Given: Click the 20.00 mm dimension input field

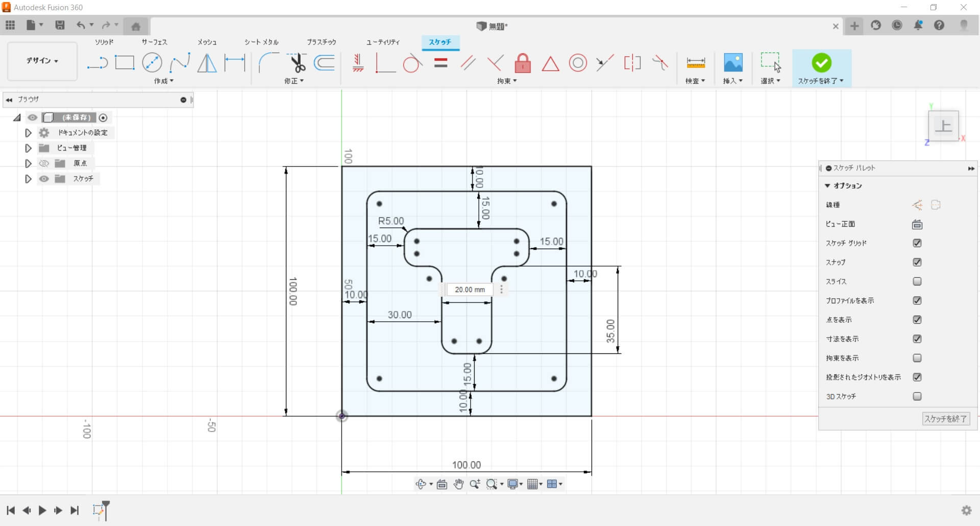Looking at the screenshot, I should (470, 290).
